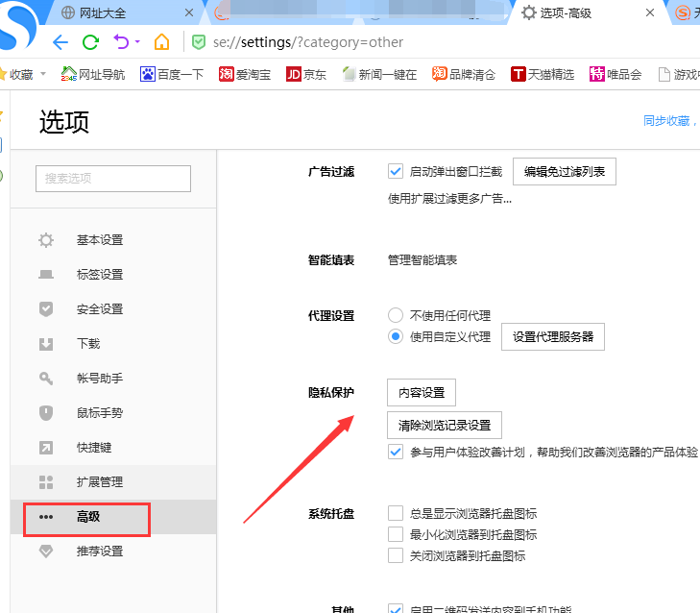Open 安全设置 in the sidebar
This screenshot has height=613, width=700.
coord(99,309)
